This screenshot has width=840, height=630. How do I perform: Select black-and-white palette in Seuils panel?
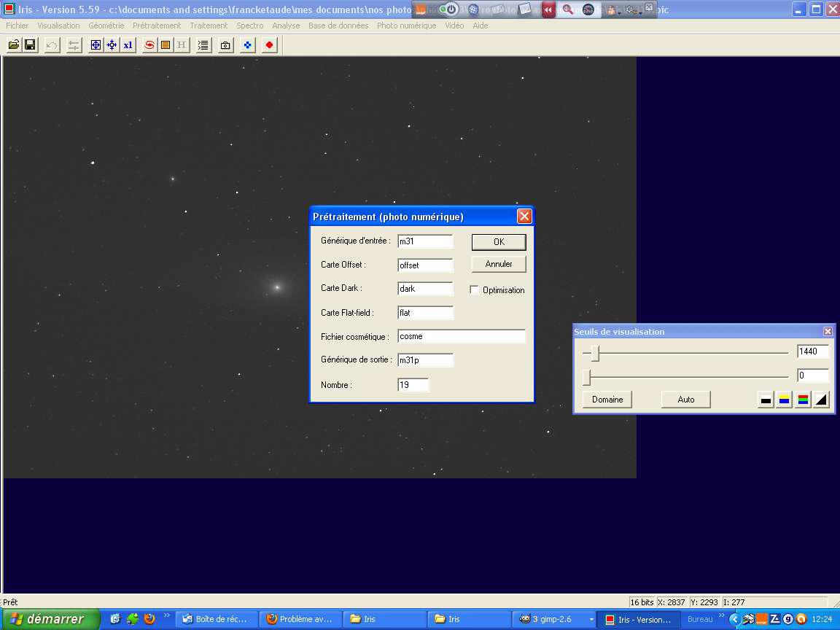click(x=766, y=399)
